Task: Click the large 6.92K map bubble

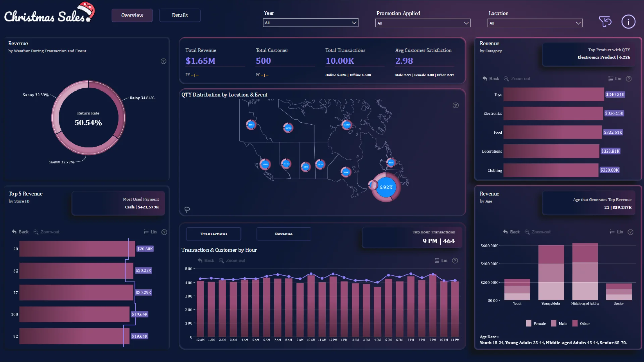Action: [x=386, y=187]
